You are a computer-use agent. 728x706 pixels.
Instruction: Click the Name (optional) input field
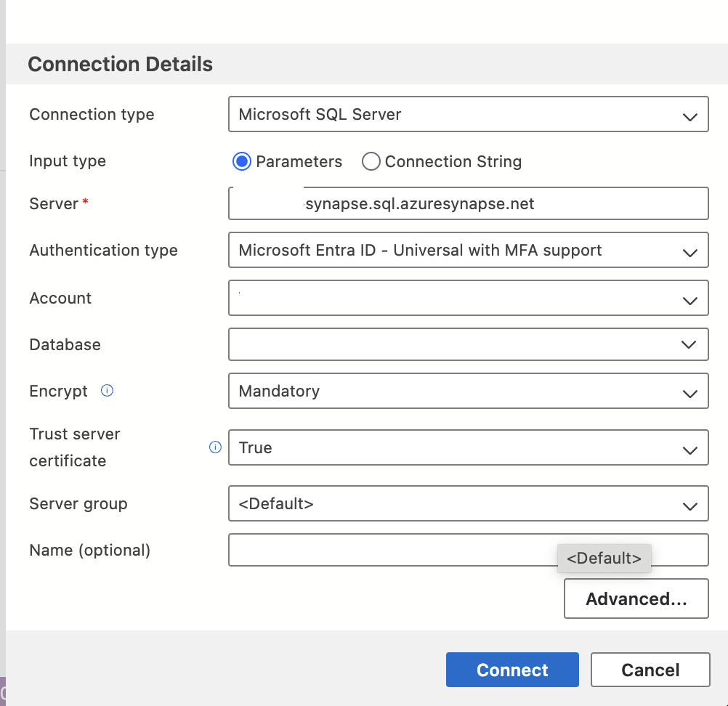pyautogui.click(x=469, y=550)
